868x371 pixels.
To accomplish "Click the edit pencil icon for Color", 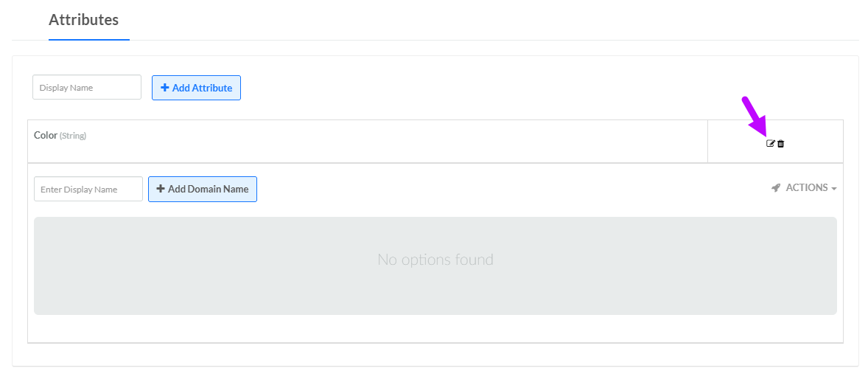I will click(x=771, y=143).
